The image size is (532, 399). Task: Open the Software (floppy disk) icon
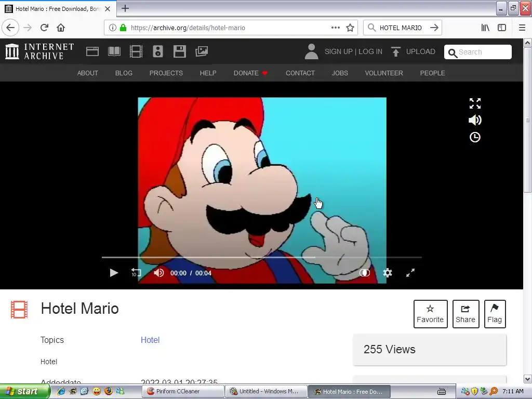tap(179, 51)
